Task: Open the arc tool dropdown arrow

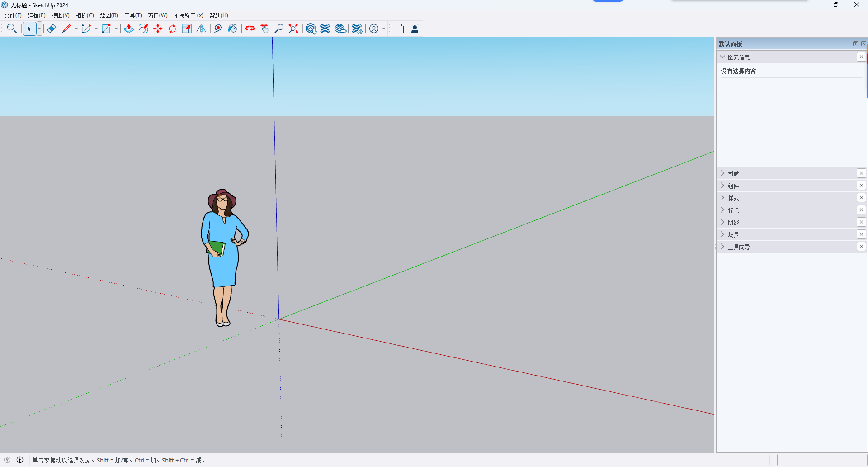Action: pyautogui.click(x=96, y=29)
